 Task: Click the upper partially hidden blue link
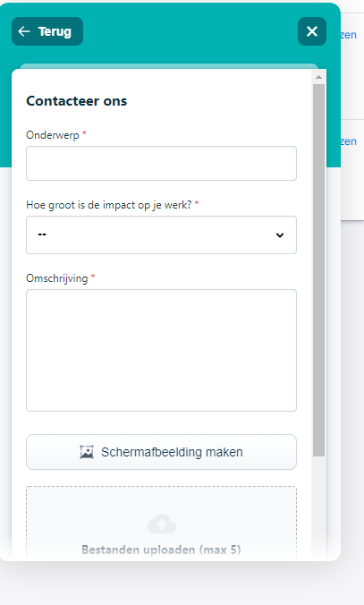tap(348, 35)
